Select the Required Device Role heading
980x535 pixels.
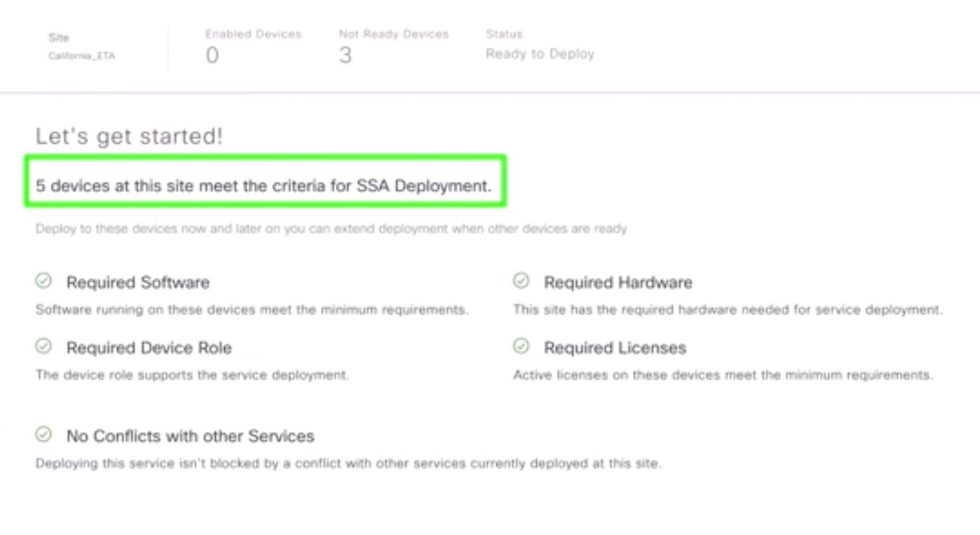tap(149, 347)
